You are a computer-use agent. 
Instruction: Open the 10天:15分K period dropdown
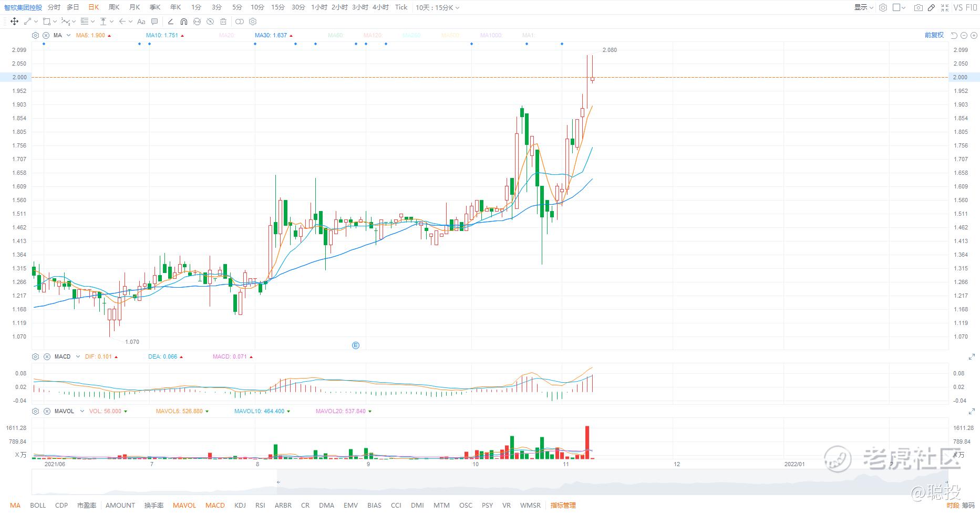pos(438,7)
